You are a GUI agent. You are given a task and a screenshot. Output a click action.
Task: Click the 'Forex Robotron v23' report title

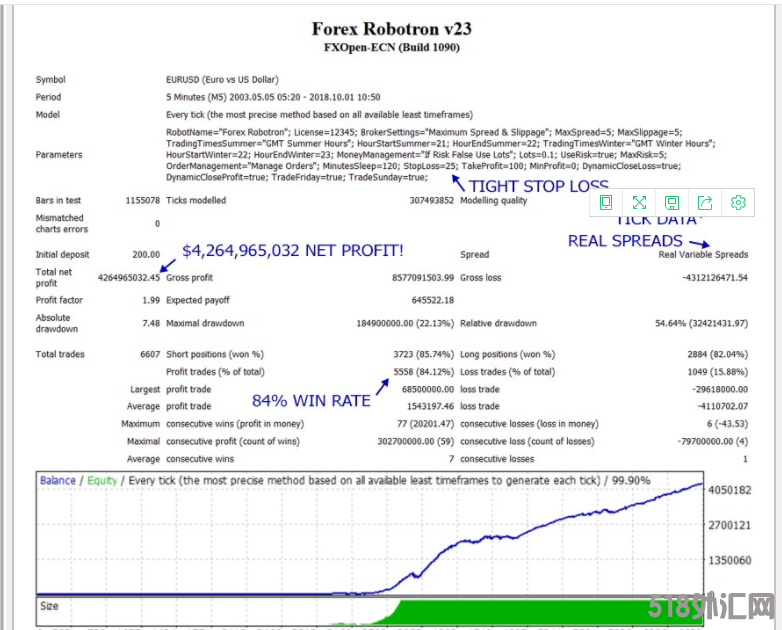391,29
